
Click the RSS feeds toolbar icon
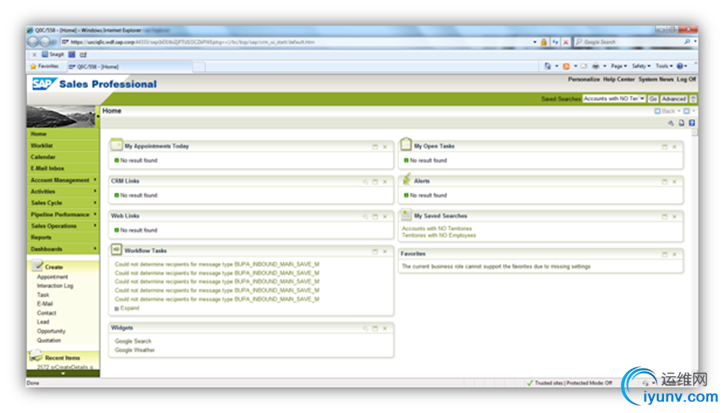point(566,67)
